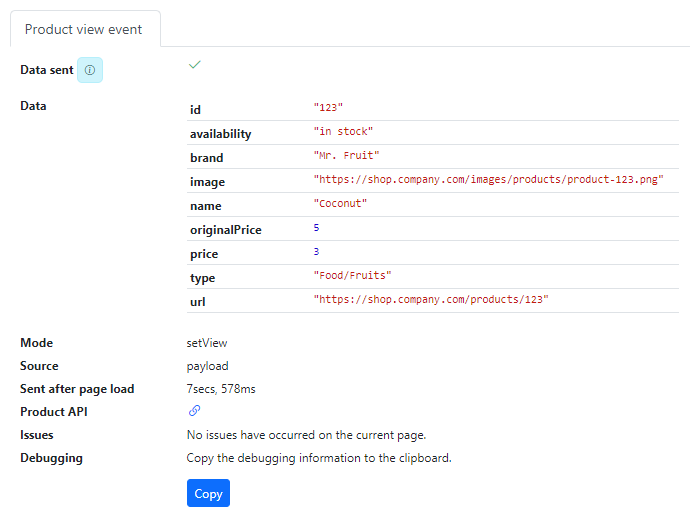Click the Data sent checkmark icon
This screenshot has height=517, width=700.
tap(195, 65)
